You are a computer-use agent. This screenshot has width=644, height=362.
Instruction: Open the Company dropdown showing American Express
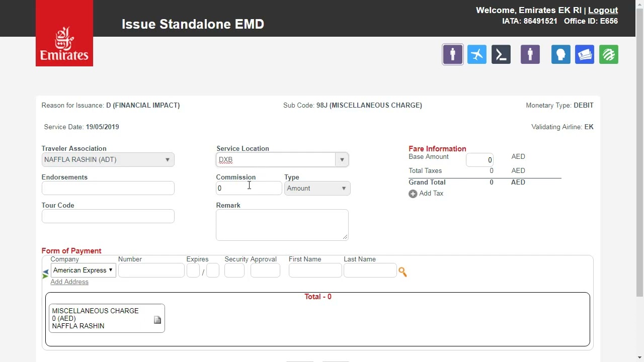(83, 270)
